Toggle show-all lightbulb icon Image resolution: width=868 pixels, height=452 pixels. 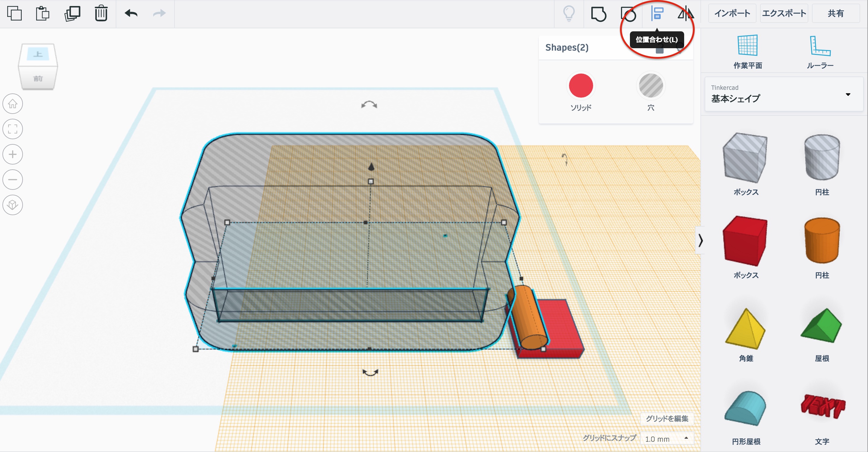tap(569, 14)
